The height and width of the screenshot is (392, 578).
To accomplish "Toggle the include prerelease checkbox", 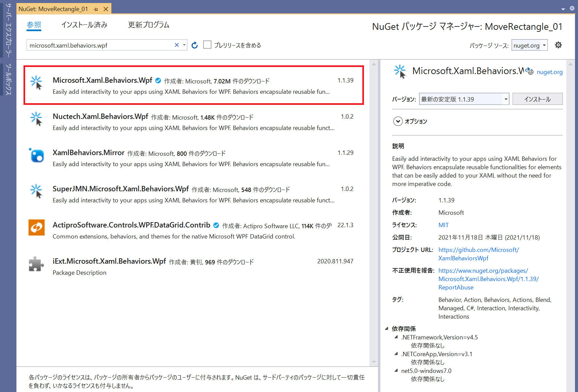I will click(x=207, y=45).
